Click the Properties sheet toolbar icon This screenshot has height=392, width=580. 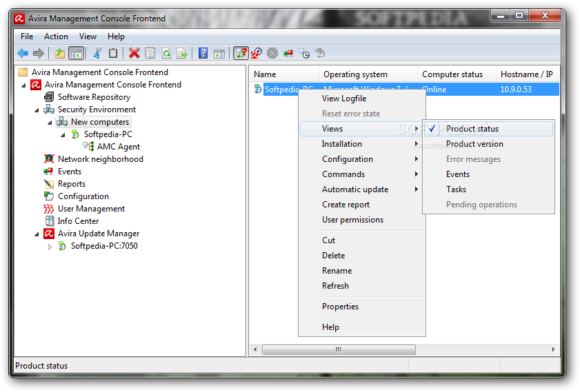click(x=150, y=53)
